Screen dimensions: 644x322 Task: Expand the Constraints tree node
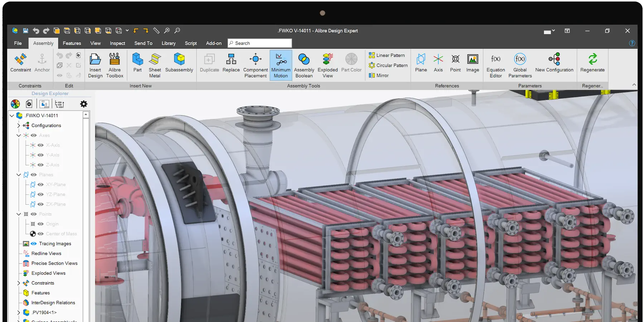tap(19, 283)
